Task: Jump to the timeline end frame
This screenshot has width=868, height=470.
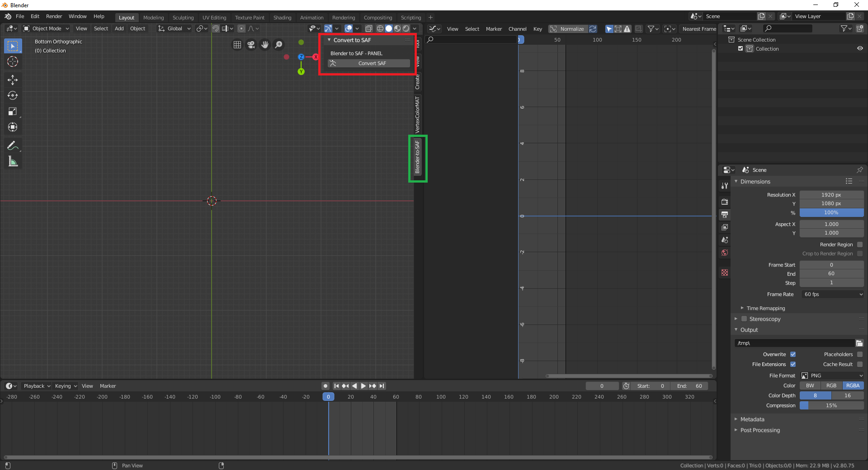Action: tap(382, 386)
